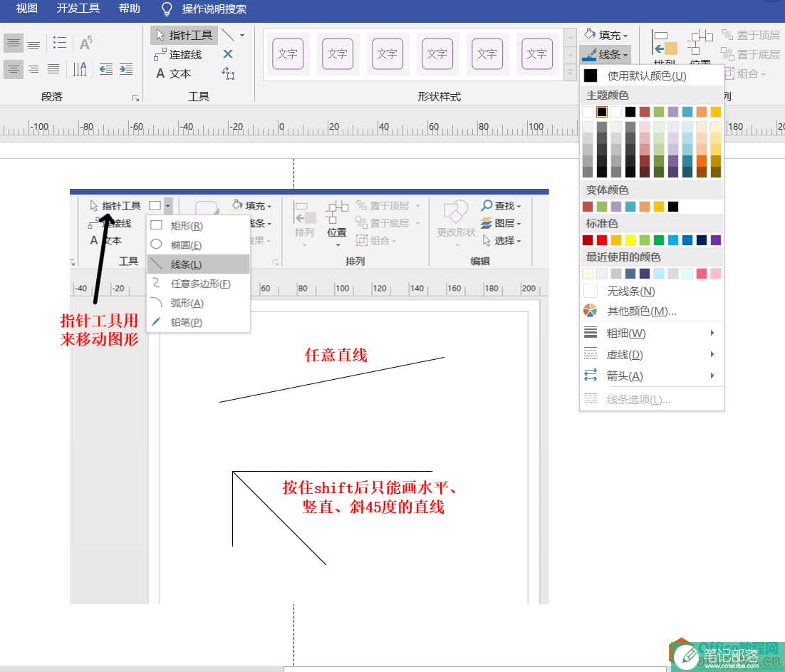Screen dimensions: 785x672
Task: Expand the 虚线(D) dashes submenu
Action: click(x=651, y=354)
